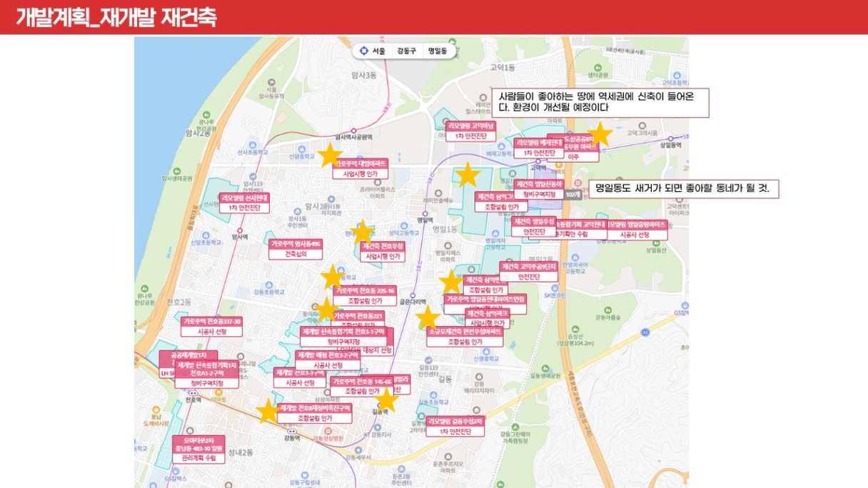The width and height of the screenshot is (868, 488).
Task: Select the 리모델링 배재현대 project marker
Action: pyautogui.click(x=539, y=148)
